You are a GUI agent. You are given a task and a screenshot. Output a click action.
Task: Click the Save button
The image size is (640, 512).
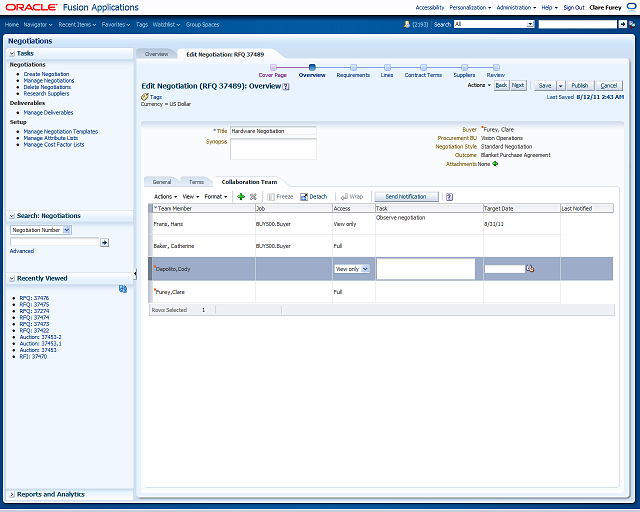545,86
